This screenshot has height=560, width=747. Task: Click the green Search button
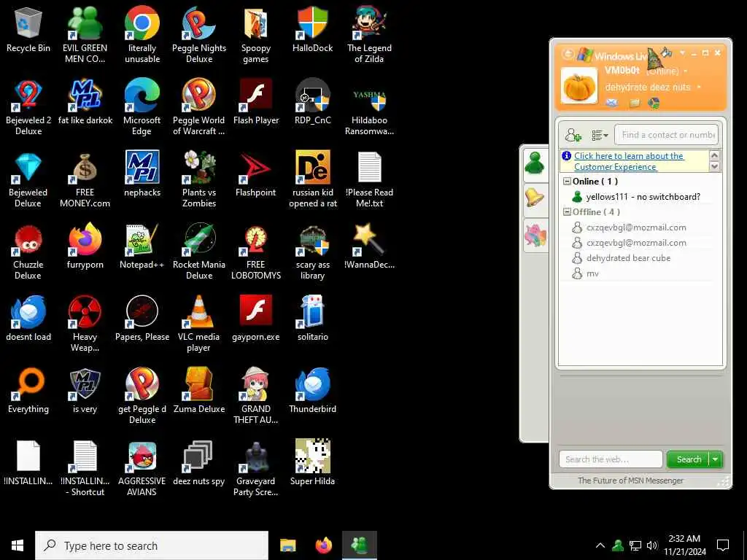pyautogui.click(x=689, y=459)
